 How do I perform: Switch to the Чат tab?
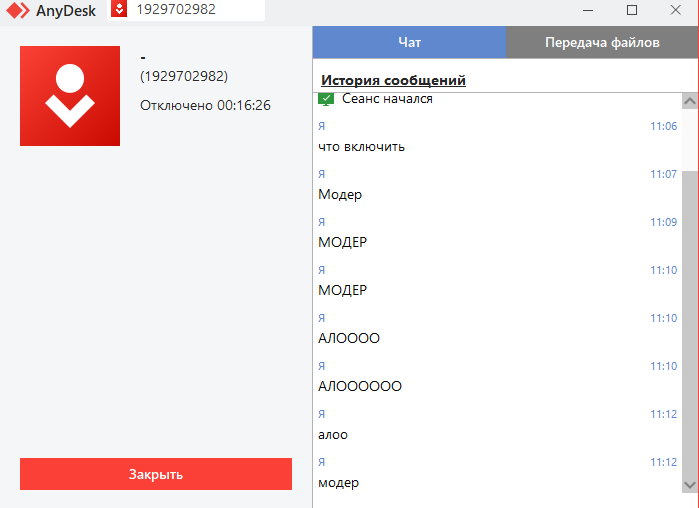(409, 42)
